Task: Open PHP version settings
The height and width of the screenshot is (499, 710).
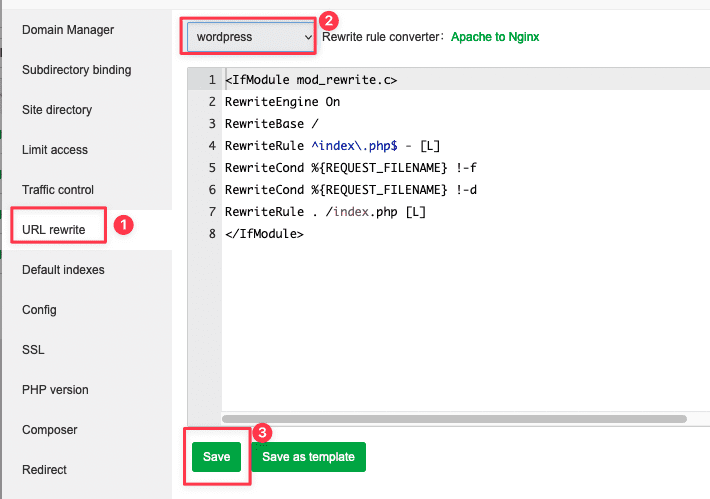Action: 55,390
